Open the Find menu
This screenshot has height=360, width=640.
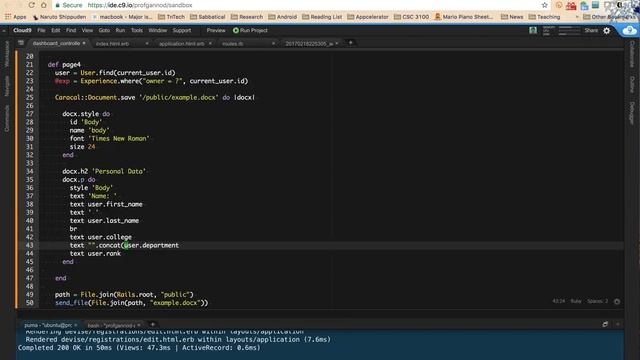click(71, 30)
